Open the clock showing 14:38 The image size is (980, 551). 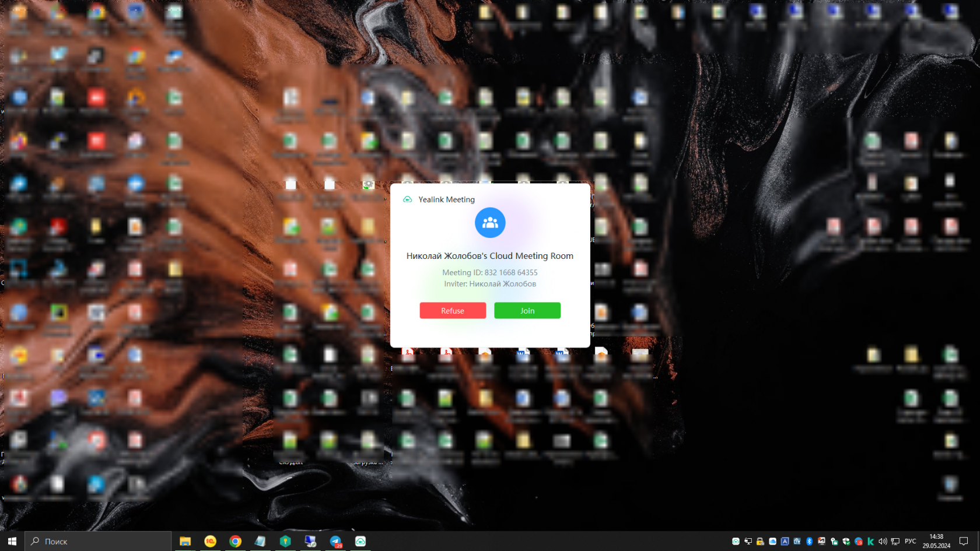(x=936, y=541)
